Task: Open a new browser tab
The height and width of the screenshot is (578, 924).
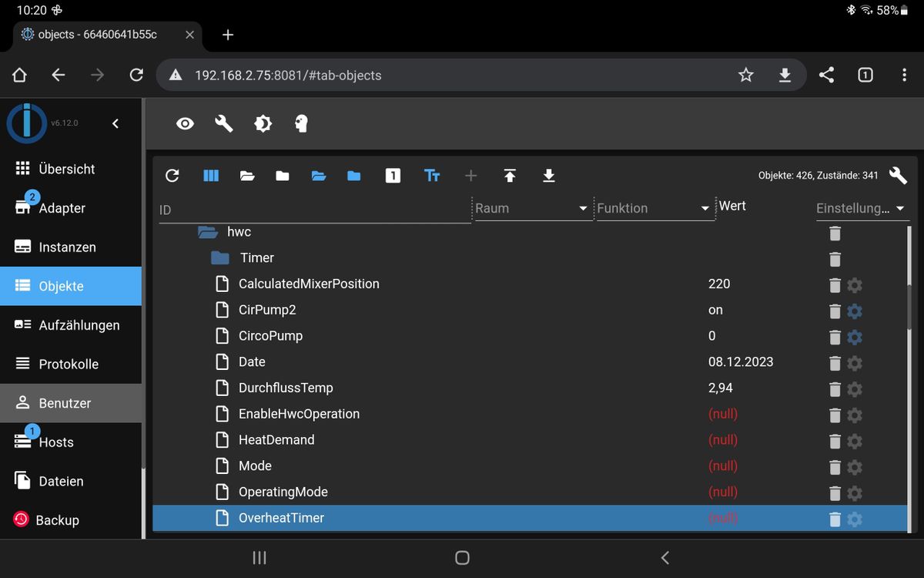Action: pos(228,35)
